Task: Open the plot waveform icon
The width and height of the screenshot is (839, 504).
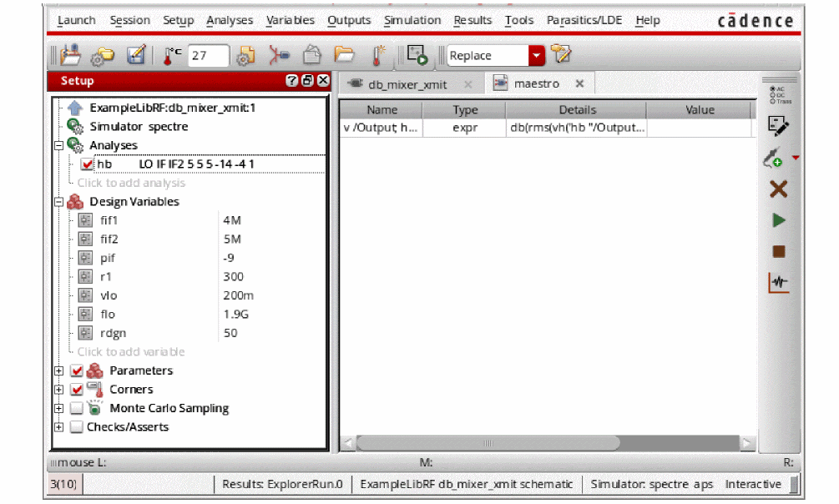Action: point(778,283)
